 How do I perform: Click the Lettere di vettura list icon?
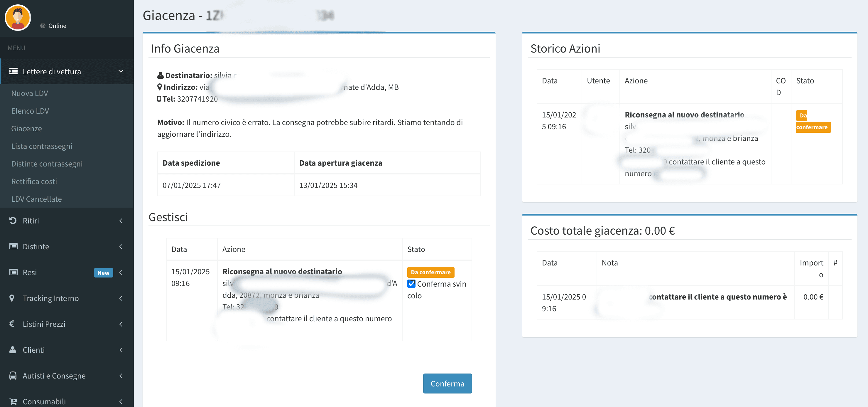pyautogui.click(x=13, y=71)
